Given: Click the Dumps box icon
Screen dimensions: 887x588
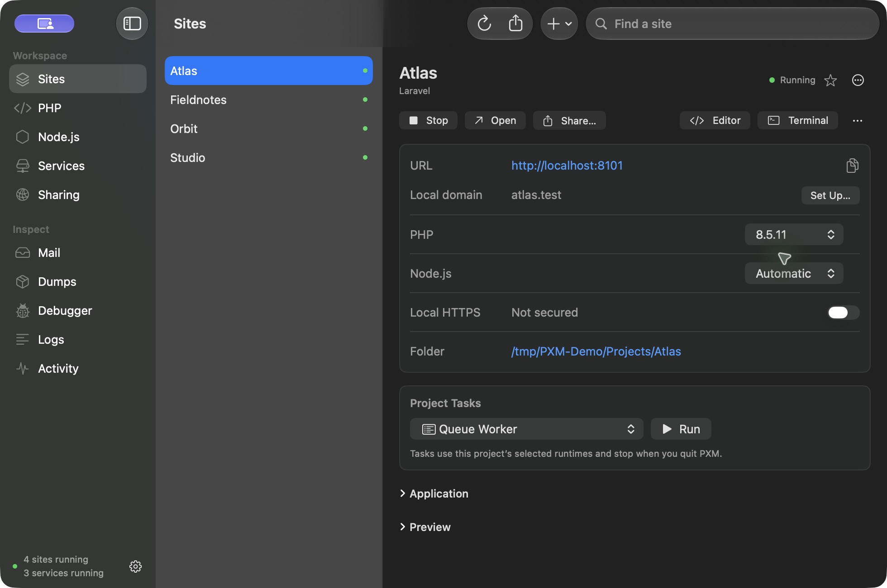Looking at the screenshot, I should coord(23,281).
